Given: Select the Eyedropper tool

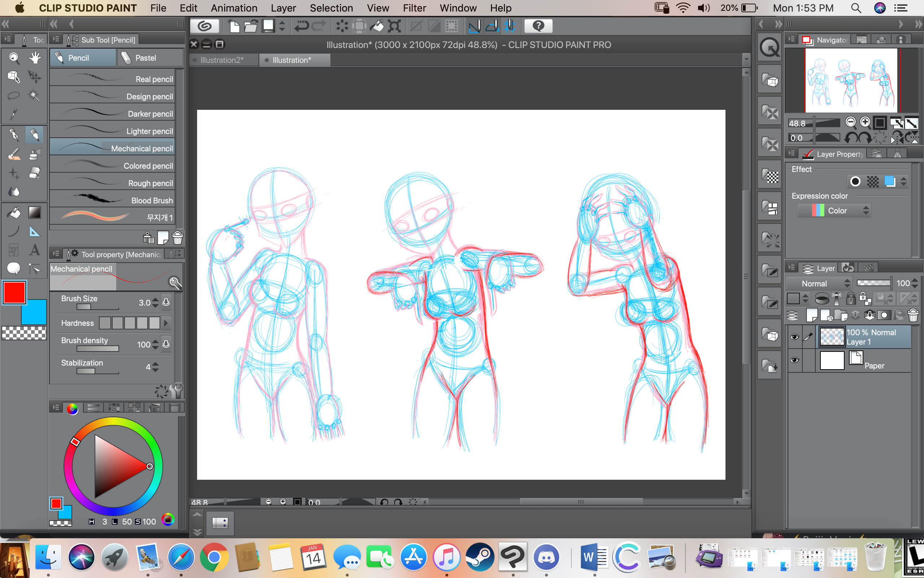Looking at the screenshot, I should tap(14, 113).
